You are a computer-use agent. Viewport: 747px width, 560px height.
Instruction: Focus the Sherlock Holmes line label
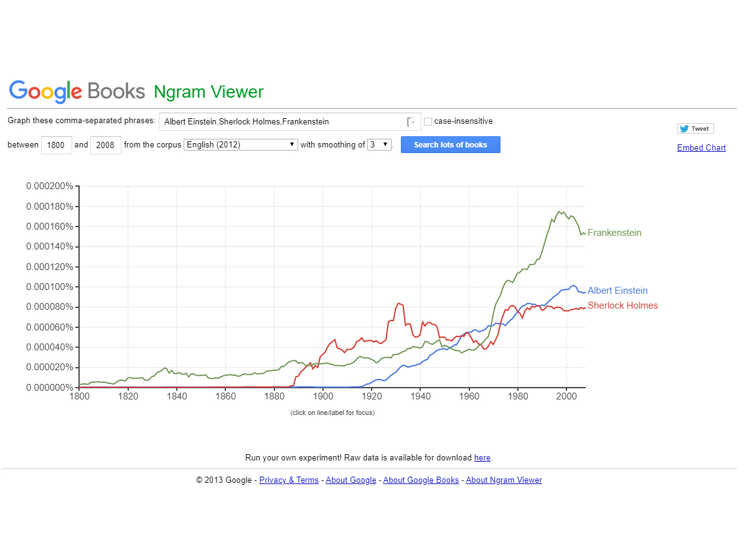pyautogui.click(x=622, y=306)
